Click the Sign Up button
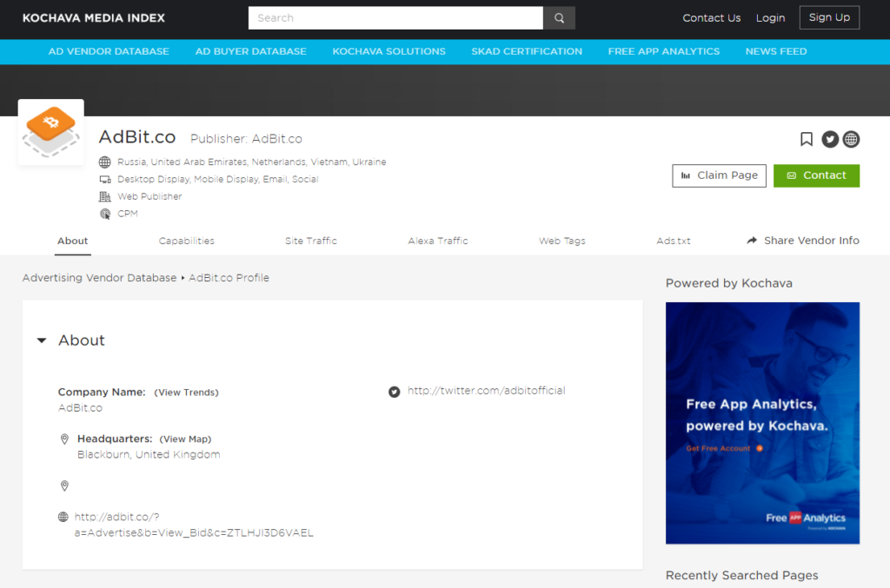Image resolution: width=890 pixels, height=588 pixels. (829, 17)
